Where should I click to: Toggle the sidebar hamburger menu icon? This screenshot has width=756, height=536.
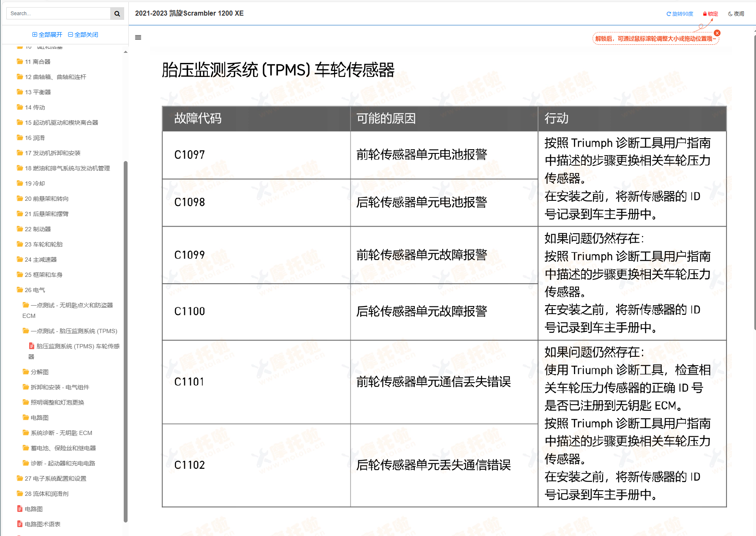tap(138, 38)
